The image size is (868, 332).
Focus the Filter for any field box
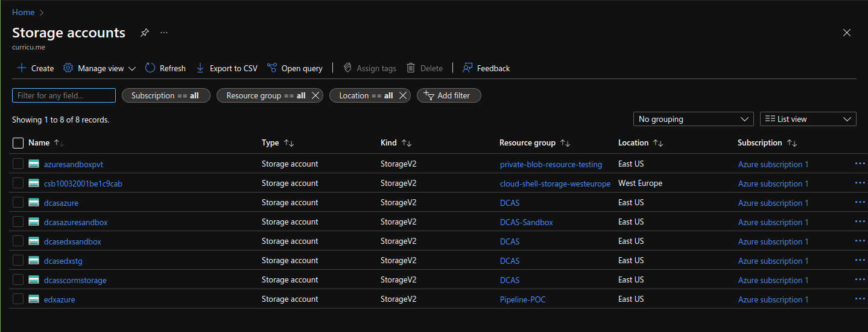tap(64, 95)
